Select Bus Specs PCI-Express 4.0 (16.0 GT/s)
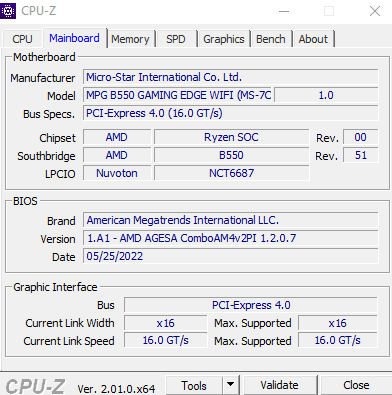The height and width of the screenshot is (395, 392). coord(231,113)
